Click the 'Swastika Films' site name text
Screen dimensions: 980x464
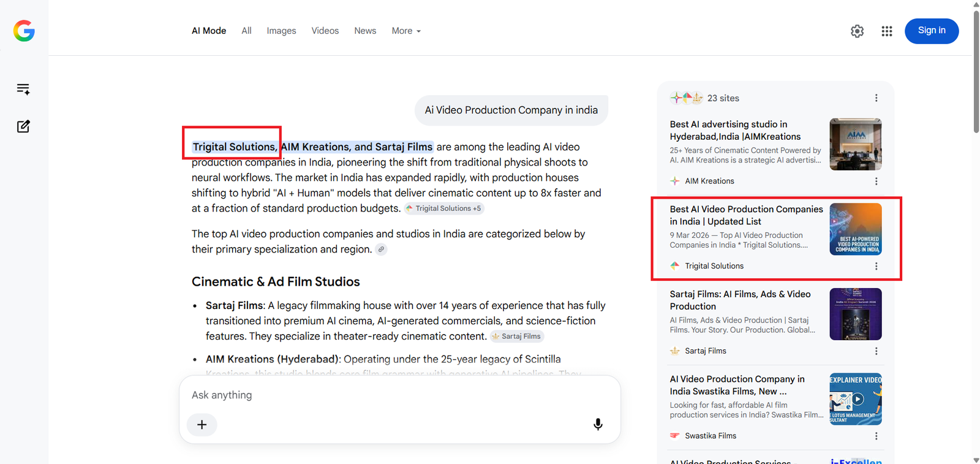click(710, 436)
